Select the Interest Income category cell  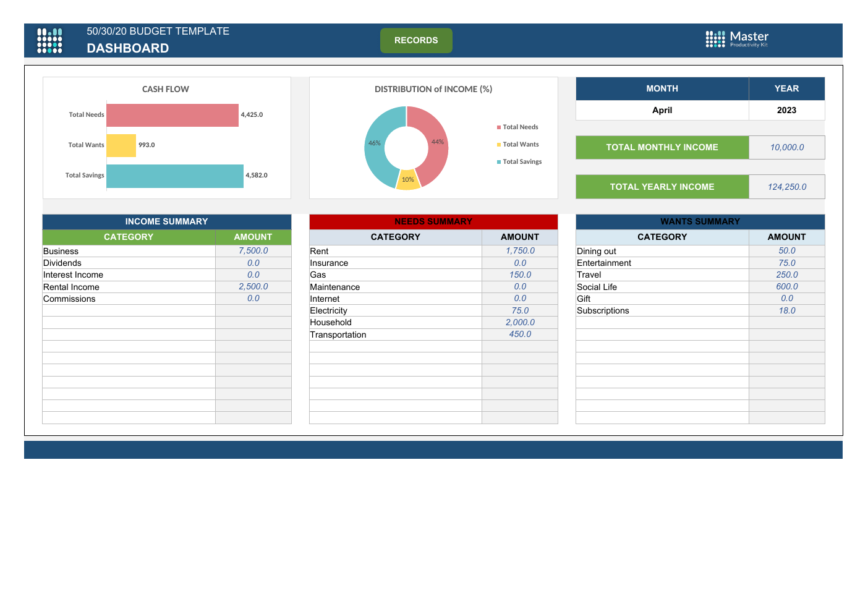[x=129, y=275]
